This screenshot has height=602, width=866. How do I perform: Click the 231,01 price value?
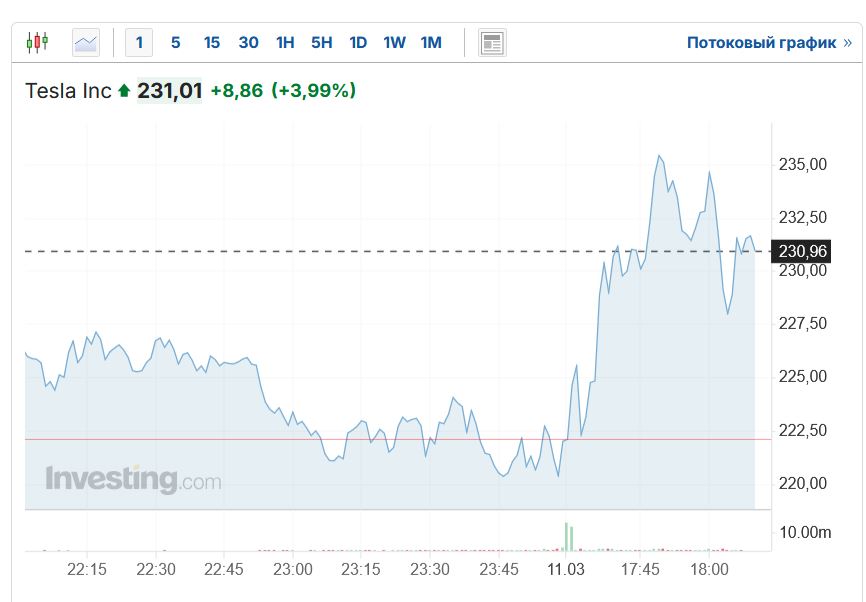tap(170, 91)
